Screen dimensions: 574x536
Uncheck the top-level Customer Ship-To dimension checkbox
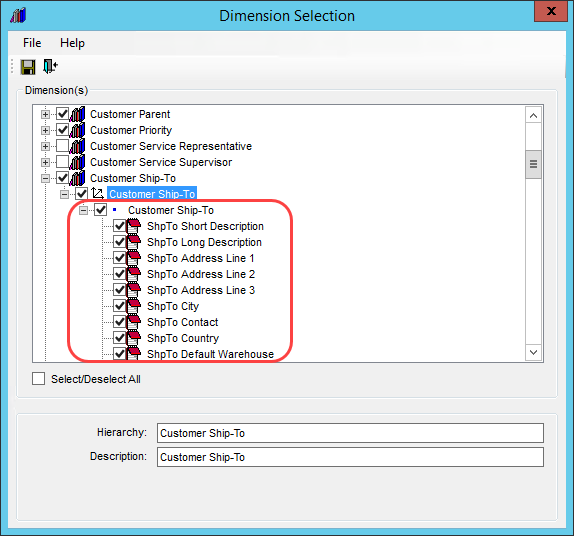click(x=62, y=178)
